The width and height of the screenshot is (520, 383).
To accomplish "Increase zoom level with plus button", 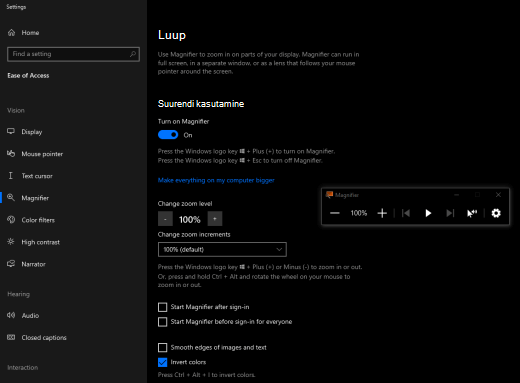I will pyautogui.click(x=215, y=219).
